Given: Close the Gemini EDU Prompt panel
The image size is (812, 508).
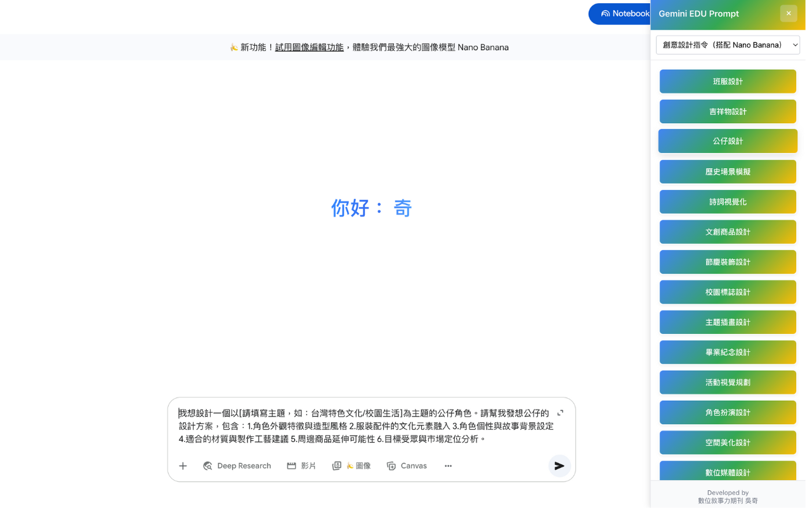Looking at the screenshot, I should point(789,13).
